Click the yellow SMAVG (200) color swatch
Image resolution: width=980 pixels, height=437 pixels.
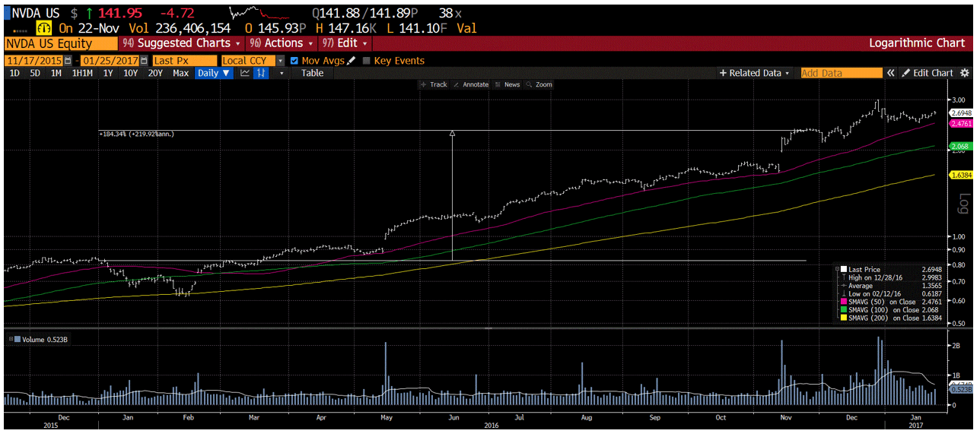843,318
